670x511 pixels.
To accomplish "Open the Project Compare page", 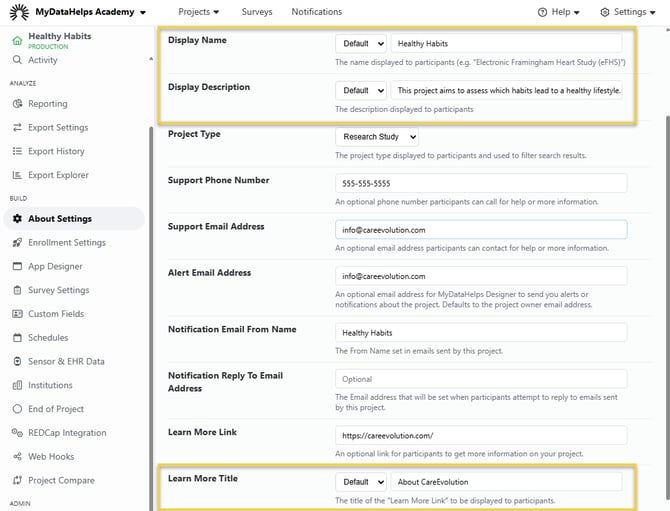I will click(61, 481).
